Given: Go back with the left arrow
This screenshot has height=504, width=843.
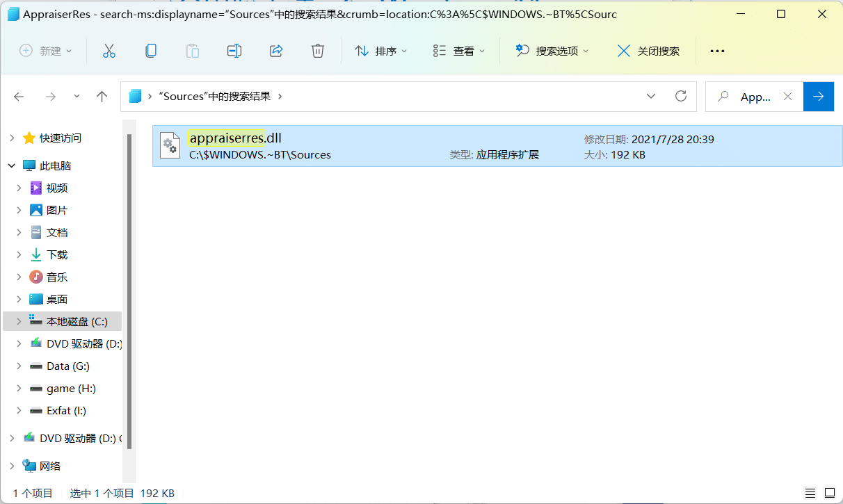Looking at the screenshot, I should pos(19,97).
